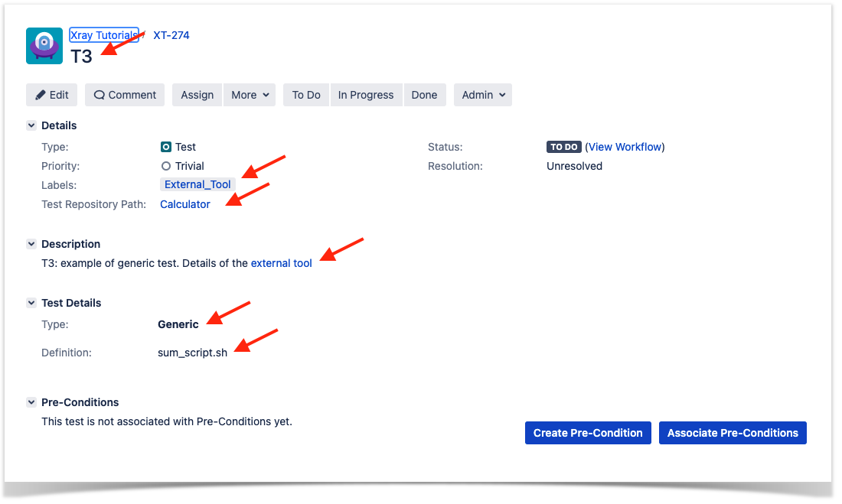Click the Trivial priority icon
Viewport: 842px width, 504px height.
click(166, 167)
